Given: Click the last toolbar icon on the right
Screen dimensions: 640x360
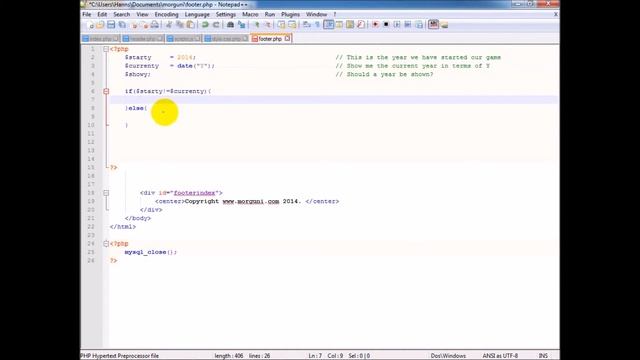Looking at the screenshot, I should click(444, 25).
